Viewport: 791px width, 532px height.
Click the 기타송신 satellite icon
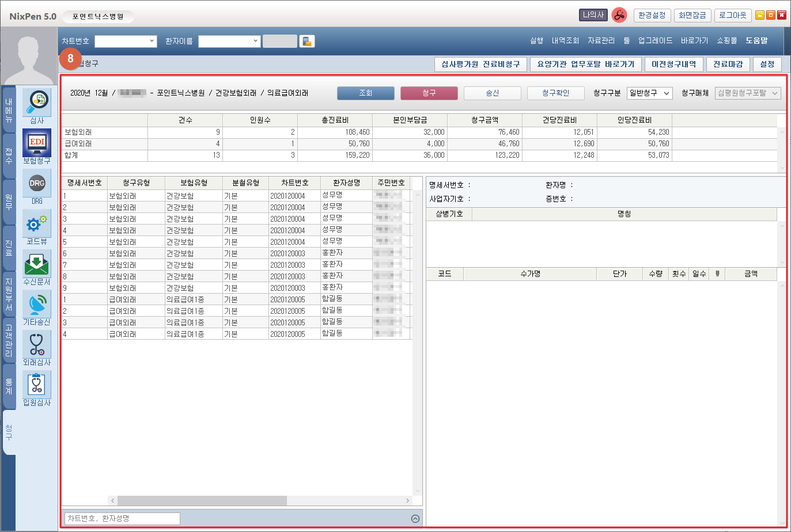click(x=37, y=304)
